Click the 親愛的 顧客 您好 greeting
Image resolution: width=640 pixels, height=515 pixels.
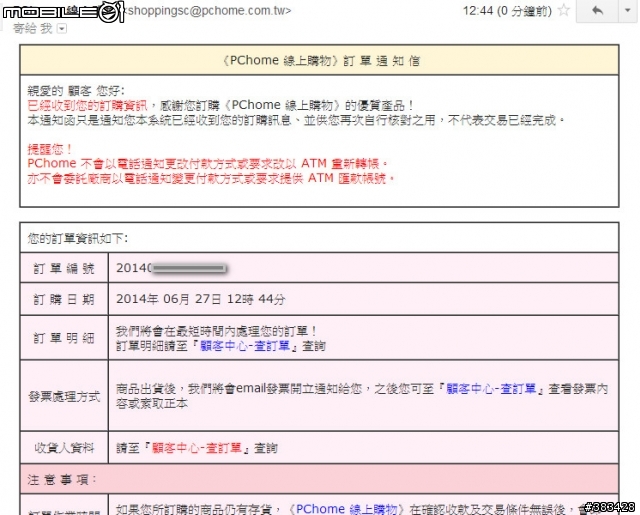[76, 90]
